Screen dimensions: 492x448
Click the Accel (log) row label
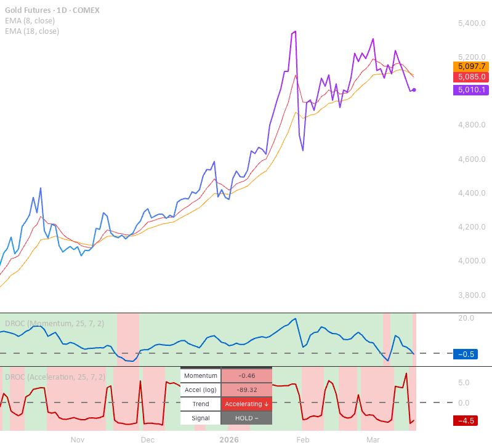tap(201, 390)
